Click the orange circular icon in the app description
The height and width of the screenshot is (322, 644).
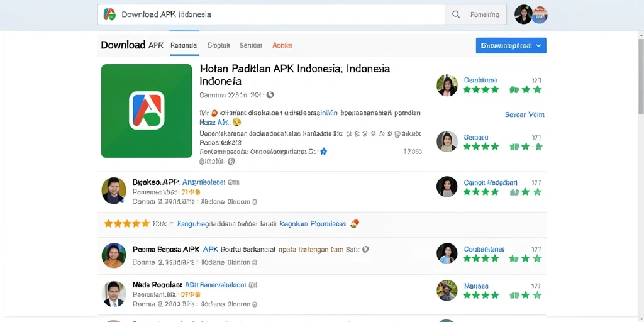(x=214, y=113)
